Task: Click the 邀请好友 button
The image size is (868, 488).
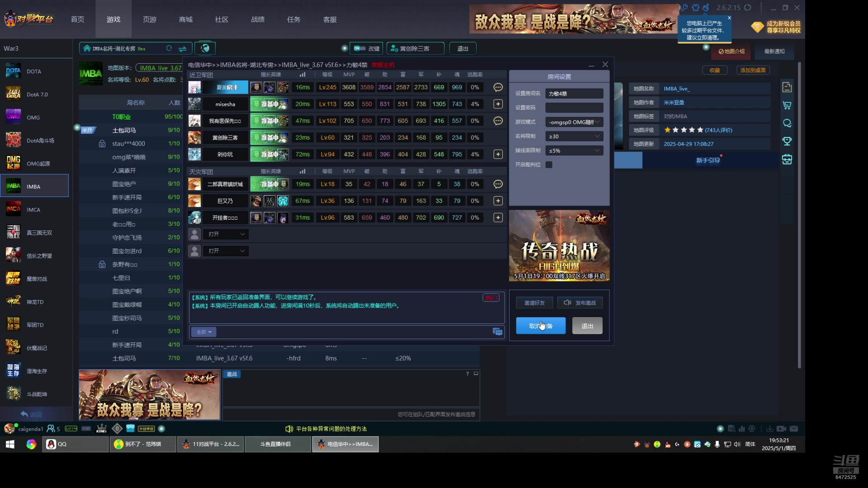Action: 534,303
